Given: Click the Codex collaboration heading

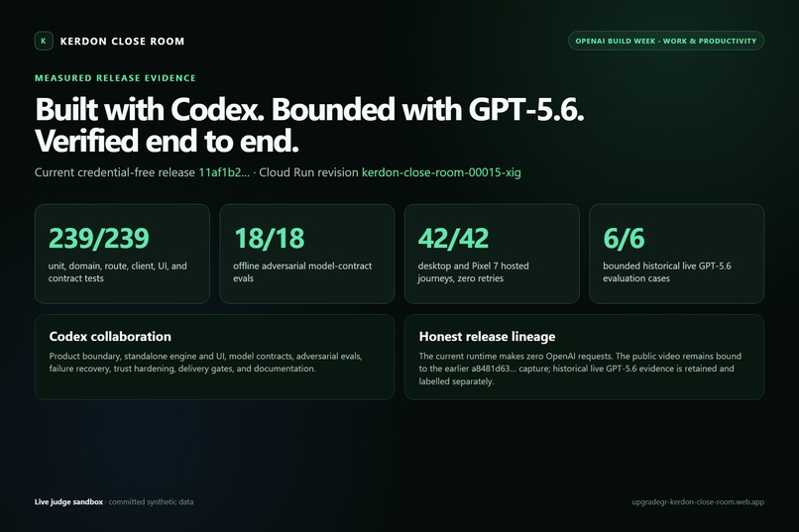Looking at the screenshot, I should click(x=110, y=337).
